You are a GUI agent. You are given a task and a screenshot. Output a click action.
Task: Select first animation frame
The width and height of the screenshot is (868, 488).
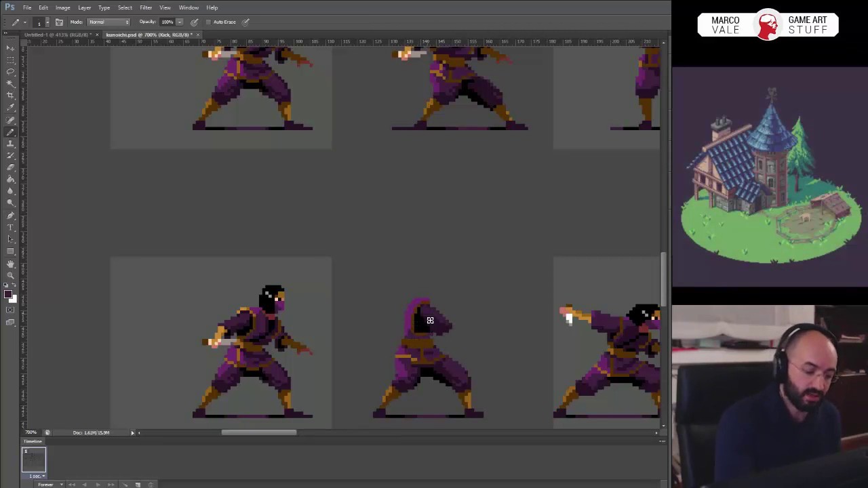click(72, 485)
